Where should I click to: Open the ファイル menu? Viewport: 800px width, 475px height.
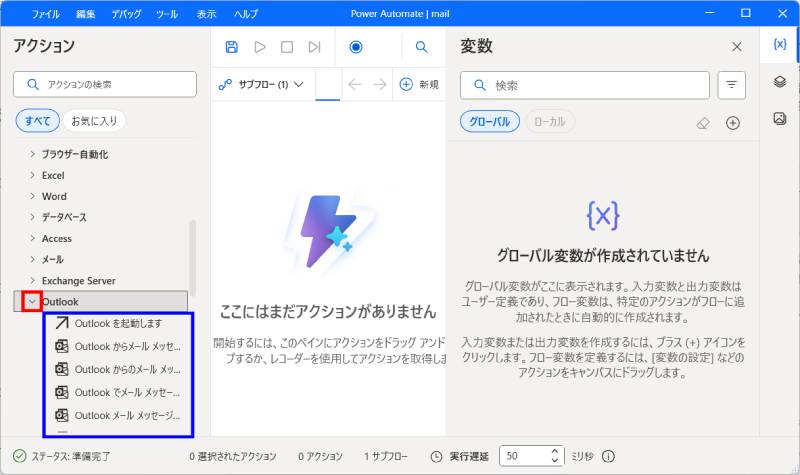coord(45,14)
